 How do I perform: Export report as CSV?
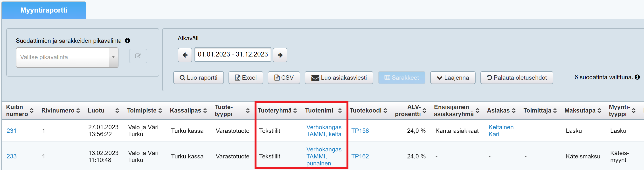(x=284, y=78)
